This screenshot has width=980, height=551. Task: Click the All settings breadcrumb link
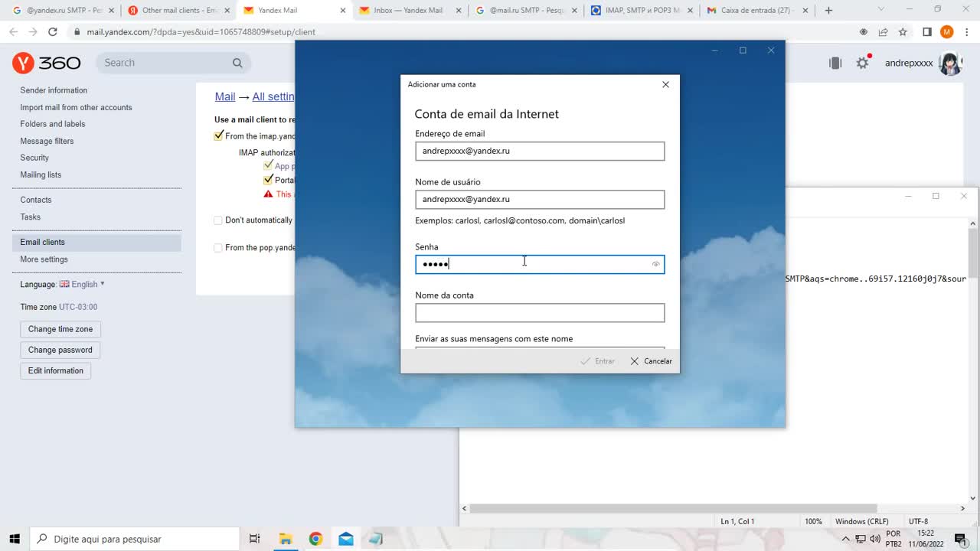click(273, 96)
